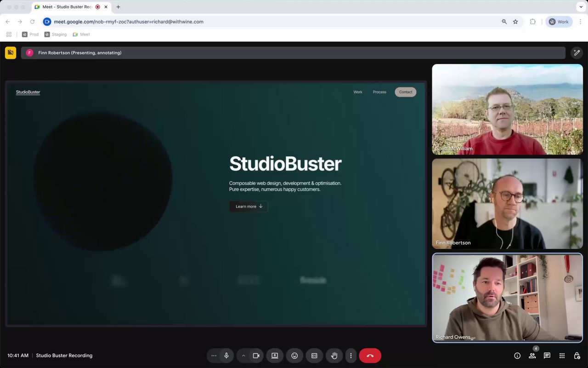588x368 pixels.
Task: Click Finn Robertson's pink F avatar
Action: coord(30,53)
